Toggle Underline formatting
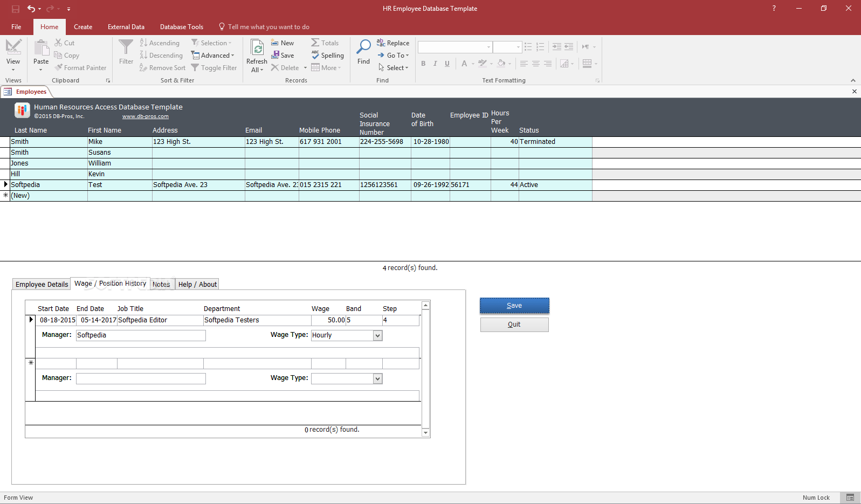The height and width of the screenshot is (504, 861). coord(447,64)
